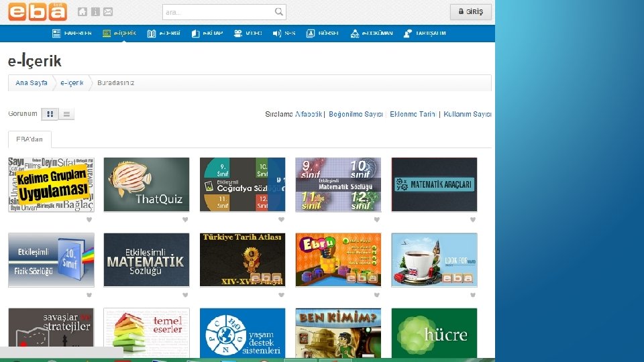Like Matematik Araçları with heart icon
Image resolution: width=644 pixels, height=362 pixels.
[473, 220]
